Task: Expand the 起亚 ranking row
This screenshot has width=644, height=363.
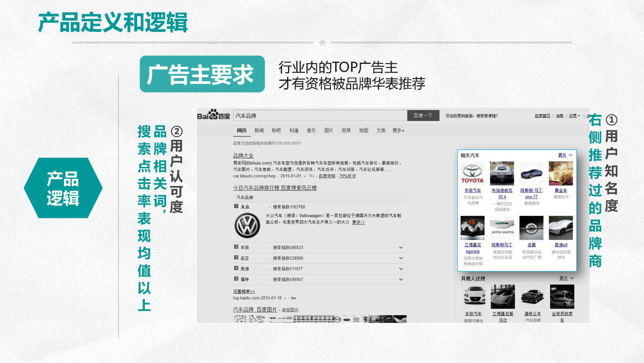Action: (401, 258)
